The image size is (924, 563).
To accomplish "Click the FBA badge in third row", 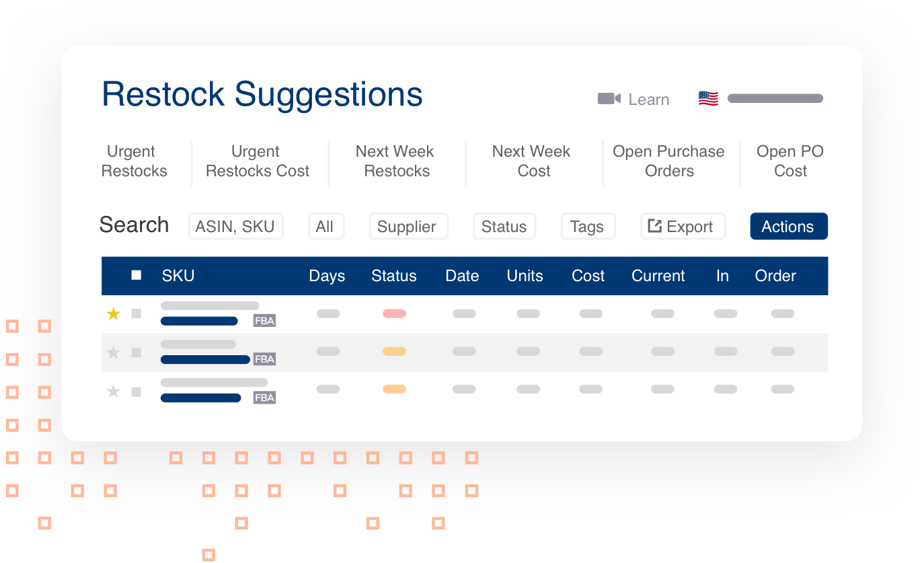I will click(264, 398).
